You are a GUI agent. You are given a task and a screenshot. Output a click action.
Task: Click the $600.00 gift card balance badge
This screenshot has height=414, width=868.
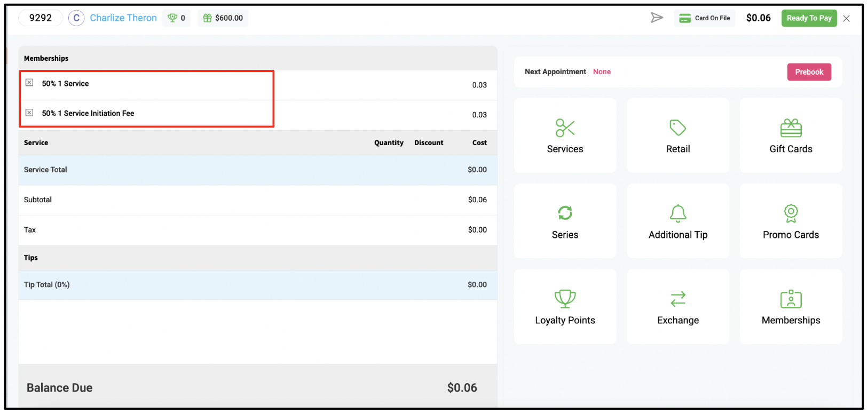[223, 18]
